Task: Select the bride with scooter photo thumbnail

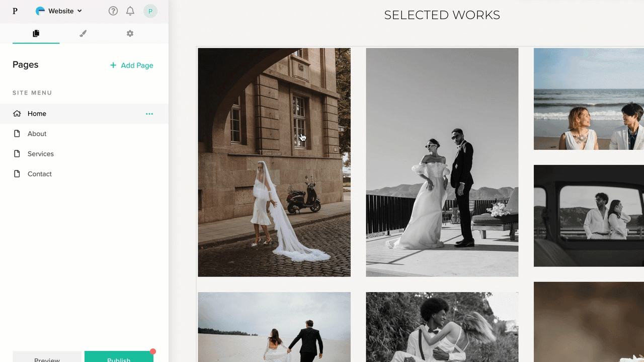Action: pyautogui.click(x=274, y=162)
